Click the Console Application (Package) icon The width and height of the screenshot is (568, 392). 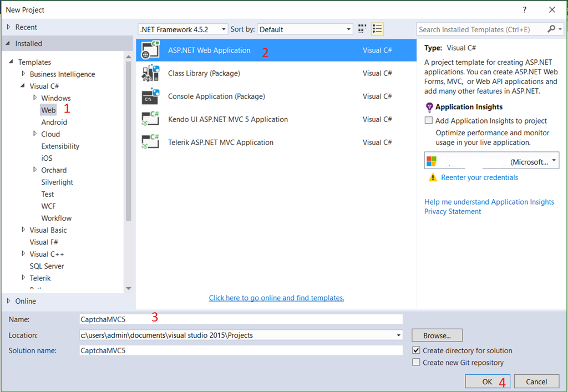pyautogui.click(x=150, y=96)
